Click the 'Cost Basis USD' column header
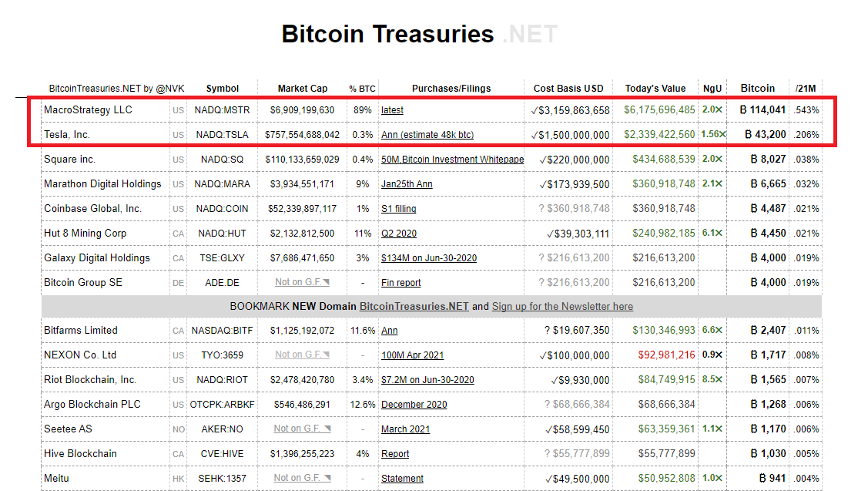This screenshot has width=868, height=491. point(568,88)
